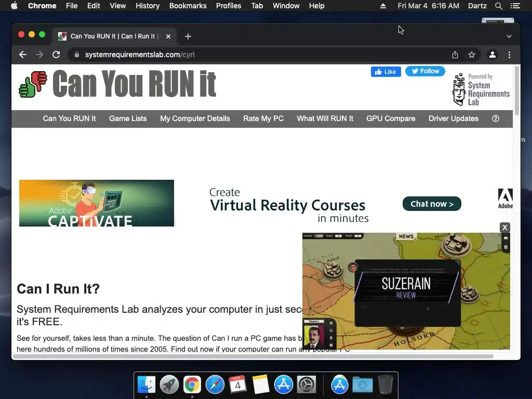Click the help question mark icon in the nav bar

tap(495, 118)
